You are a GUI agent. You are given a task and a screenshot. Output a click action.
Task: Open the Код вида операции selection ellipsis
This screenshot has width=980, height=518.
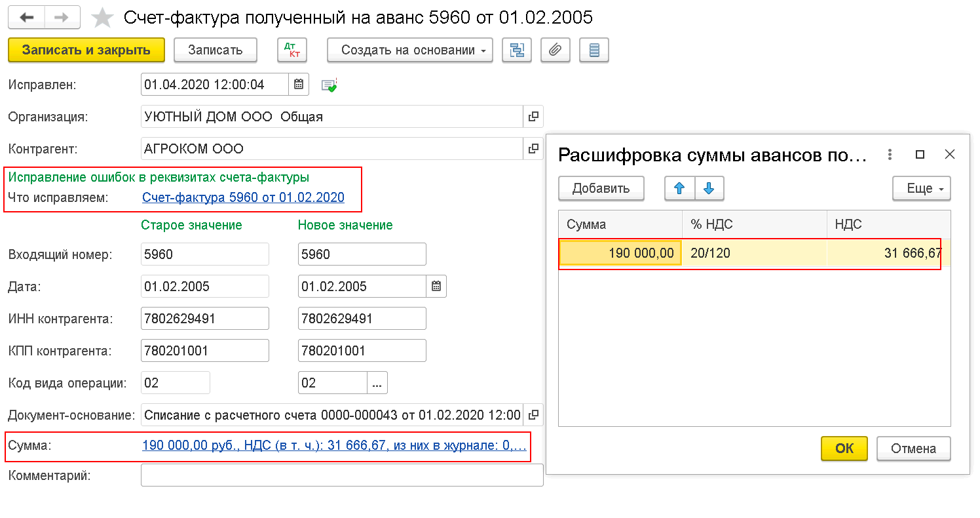pyautogui.click(x=377, y=383)
